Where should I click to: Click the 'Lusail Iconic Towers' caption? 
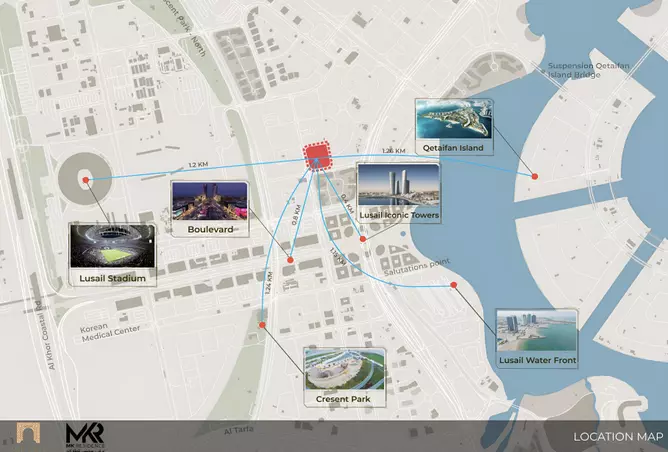(399, 215)
